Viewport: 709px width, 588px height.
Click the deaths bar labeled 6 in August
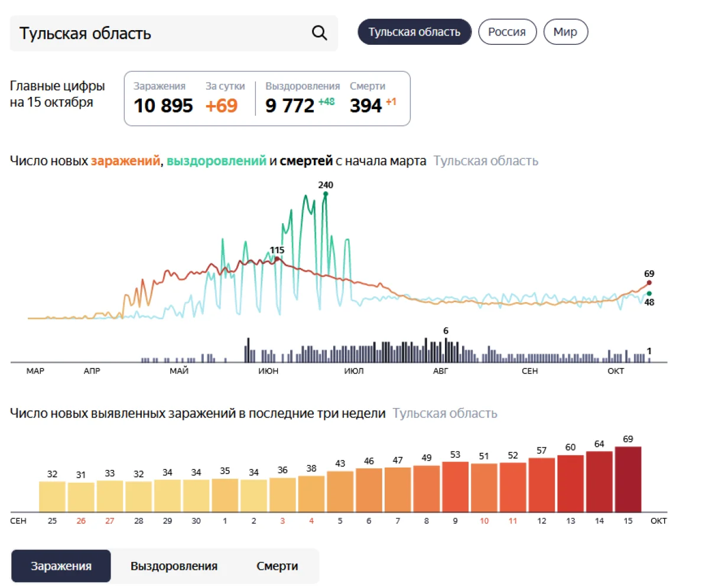coord(446,349)
